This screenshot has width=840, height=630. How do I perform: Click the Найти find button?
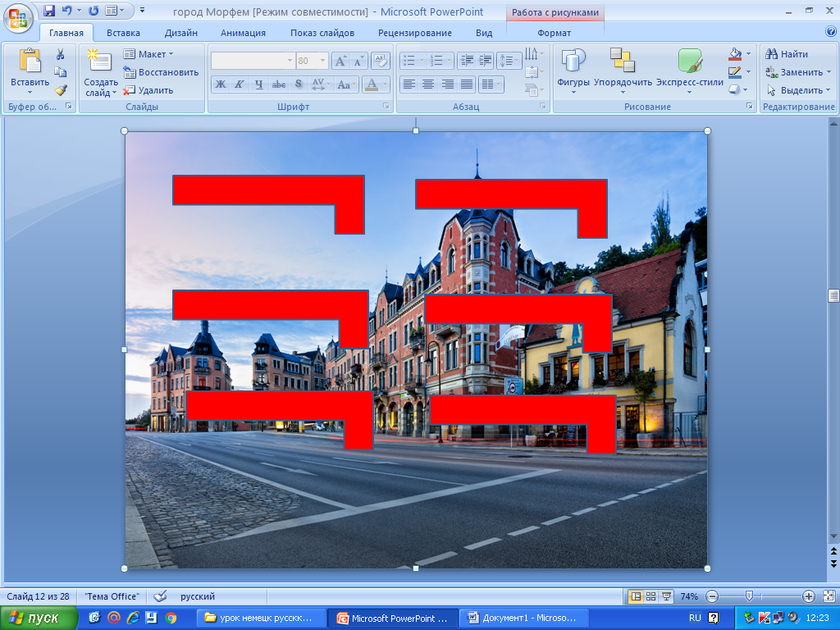787,54
